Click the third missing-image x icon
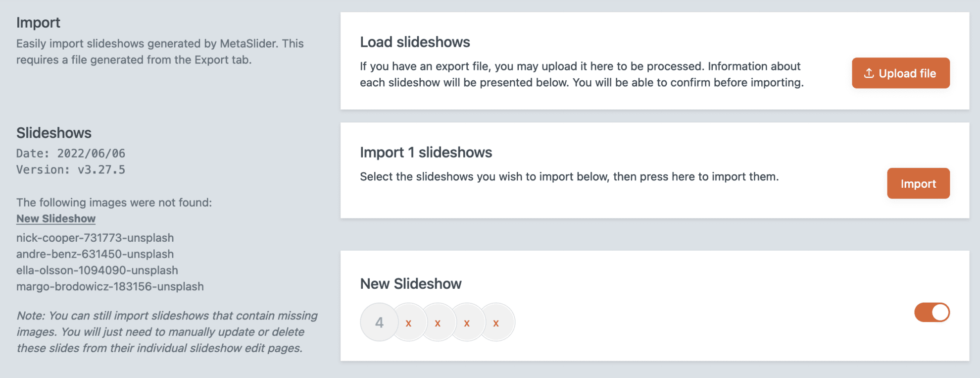 pos(467,322)
